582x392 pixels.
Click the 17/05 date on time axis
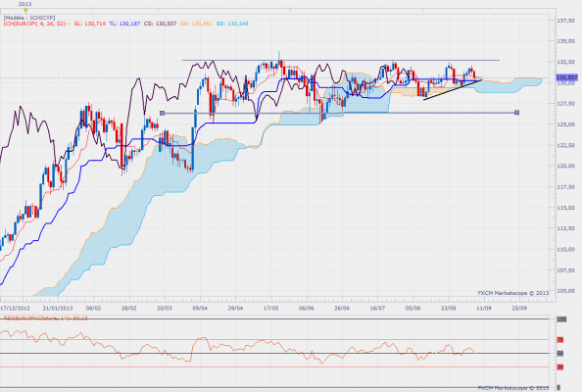271,308
